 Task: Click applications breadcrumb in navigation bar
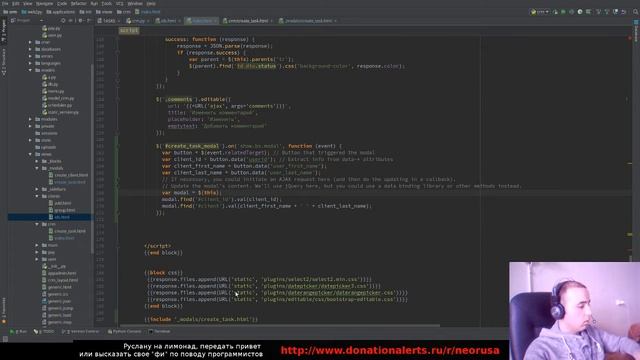point(61,12)
